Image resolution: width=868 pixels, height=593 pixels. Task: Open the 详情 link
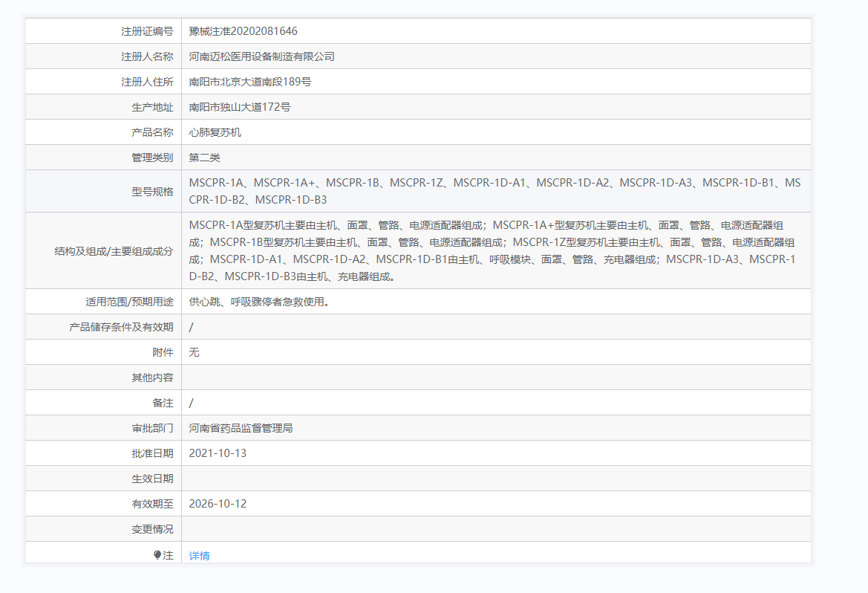click(199, 555)
